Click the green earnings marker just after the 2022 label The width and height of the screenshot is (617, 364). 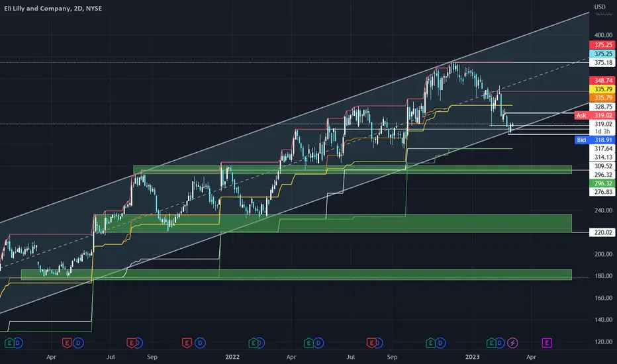coord(254,343)
